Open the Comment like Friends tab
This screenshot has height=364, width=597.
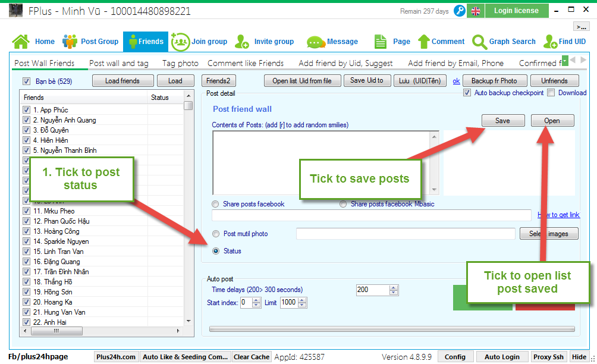point(246,63)
